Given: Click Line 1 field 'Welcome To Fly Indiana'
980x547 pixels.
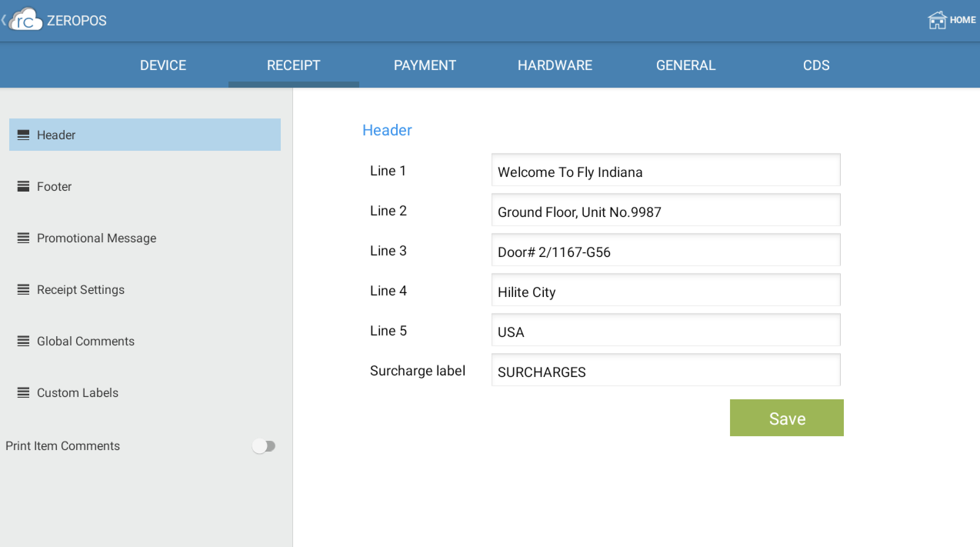Looking at the screenshot, I should [x=666, y=170].
